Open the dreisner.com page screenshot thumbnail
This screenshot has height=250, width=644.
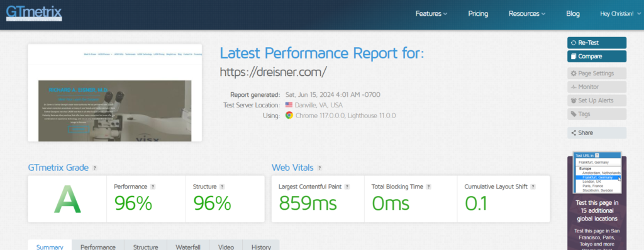pyautogui.click(x=114, y=93)
